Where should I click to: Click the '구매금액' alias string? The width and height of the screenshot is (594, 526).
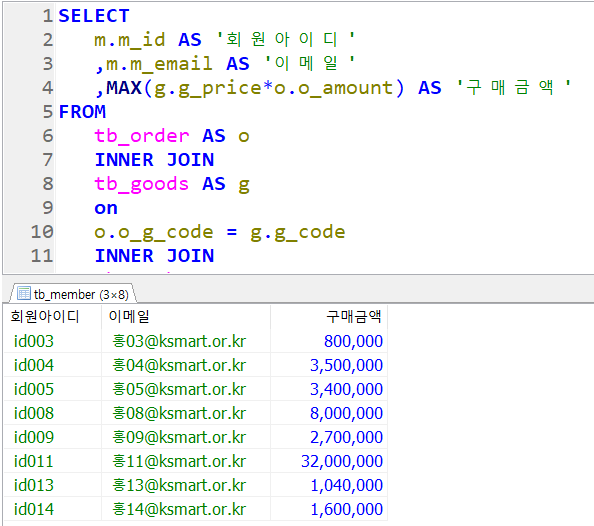(x=514, y=87)
